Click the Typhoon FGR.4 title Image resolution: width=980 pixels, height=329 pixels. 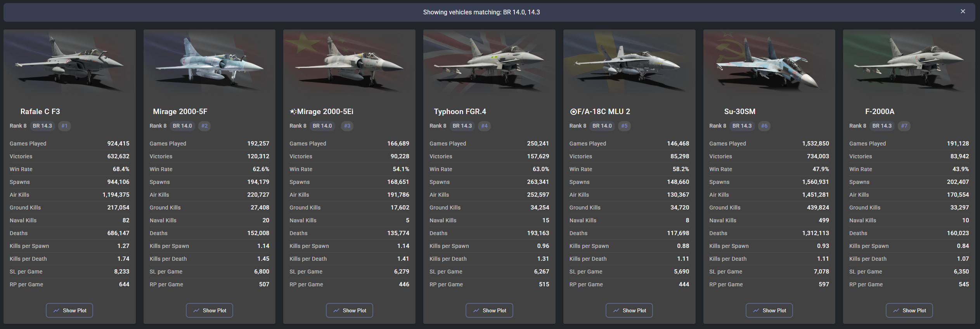[x=460, y=111]
